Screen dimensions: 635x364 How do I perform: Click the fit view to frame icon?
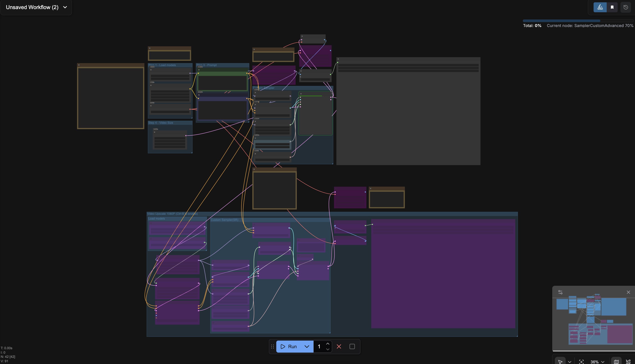[x=582, y=361]
